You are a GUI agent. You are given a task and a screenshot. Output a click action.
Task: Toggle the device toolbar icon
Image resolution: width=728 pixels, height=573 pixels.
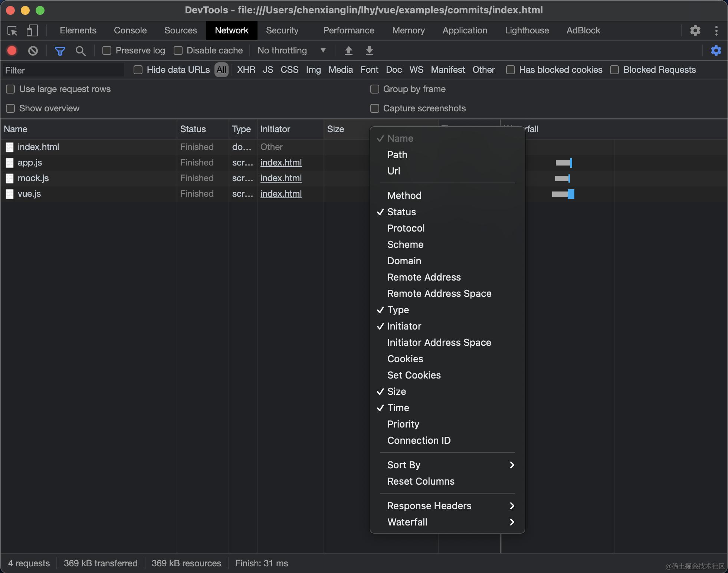tap(32, 30)
